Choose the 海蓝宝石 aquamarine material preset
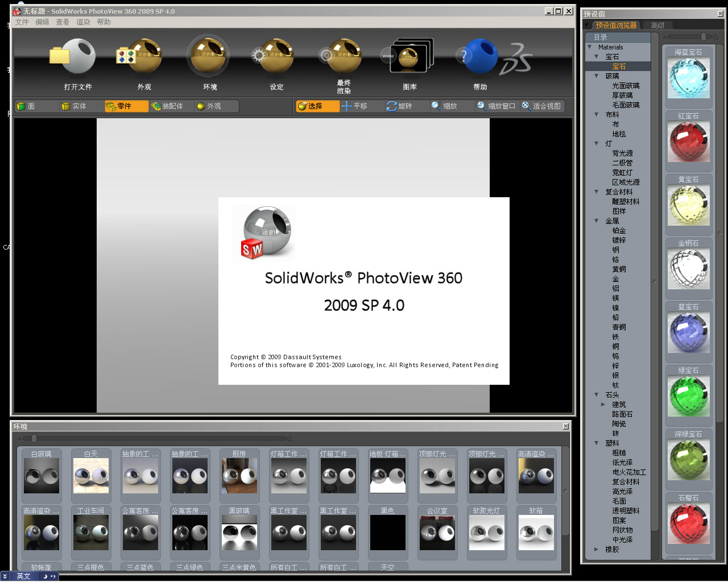This screenshot has width=728, height=582. (689, 78)
